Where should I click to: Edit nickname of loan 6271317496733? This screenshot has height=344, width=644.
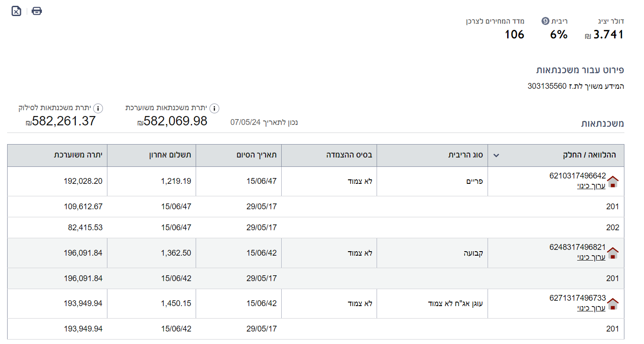click(591, 308)
